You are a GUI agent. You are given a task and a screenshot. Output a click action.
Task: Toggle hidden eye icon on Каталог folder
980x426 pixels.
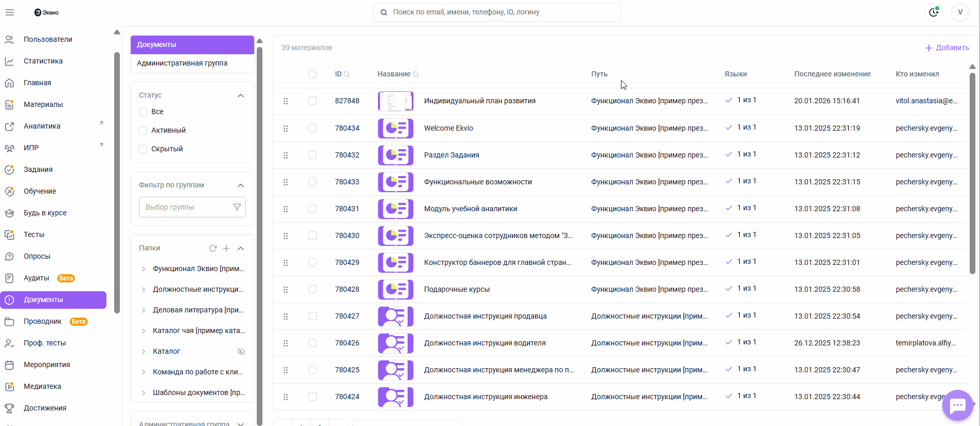tap(241, 352)
